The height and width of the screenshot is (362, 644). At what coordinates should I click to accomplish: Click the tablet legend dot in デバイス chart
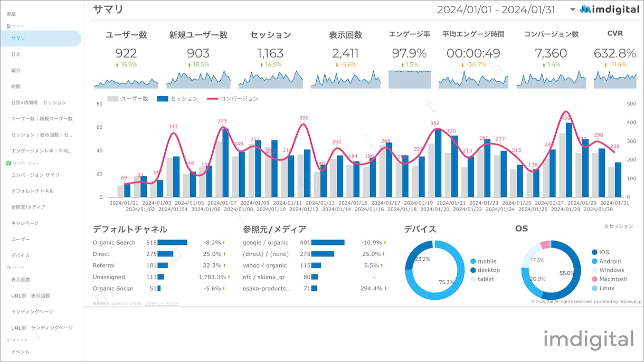(473, 279)
